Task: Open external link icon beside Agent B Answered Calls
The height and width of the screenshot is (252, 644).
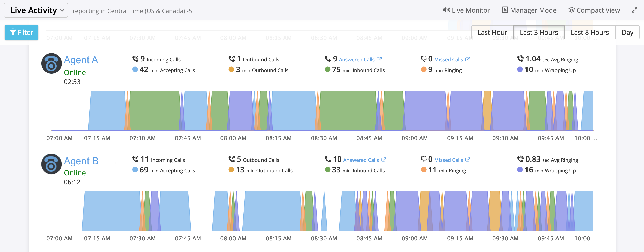Action: [x=384, y=160]
